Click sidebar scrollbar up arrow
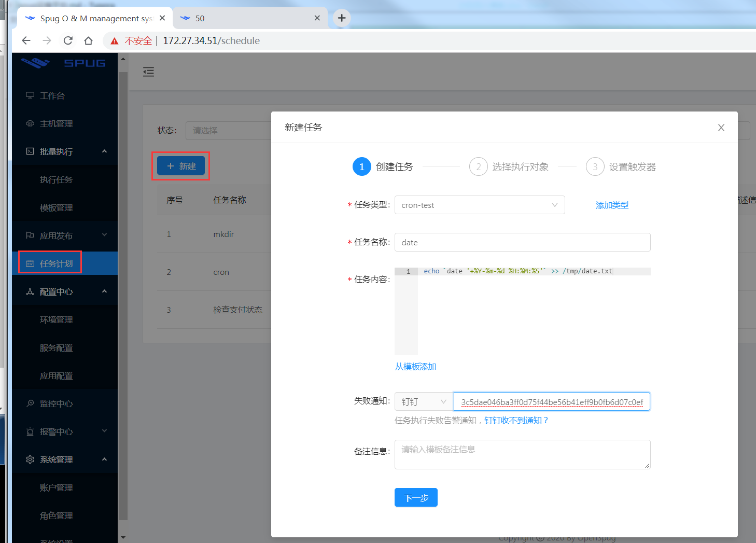This screenshot has width=756, height=543. coord(123,59)
